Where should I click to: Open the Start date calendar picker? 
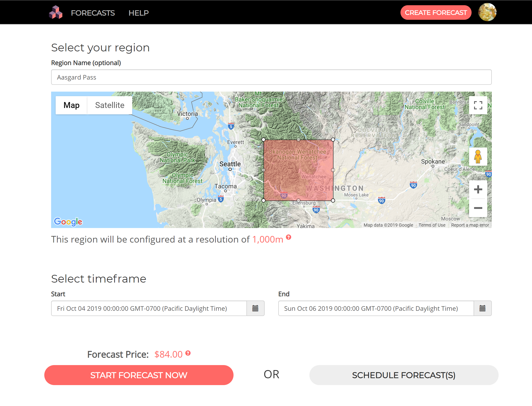tap(255, 308)
